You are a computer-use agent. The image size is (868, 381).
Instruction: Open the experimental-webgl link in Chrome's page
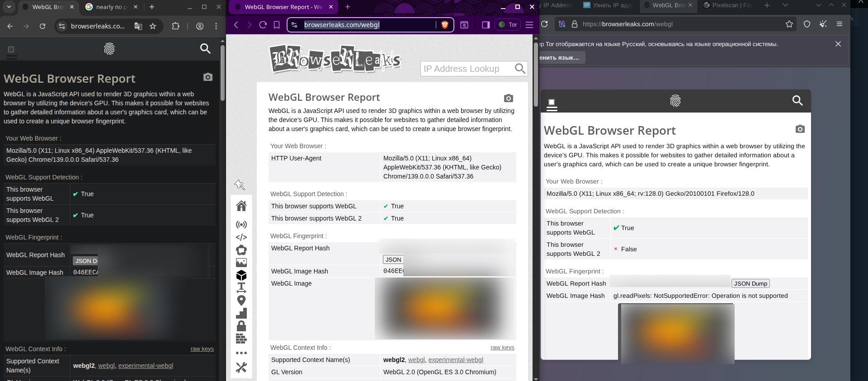(146, 366)
